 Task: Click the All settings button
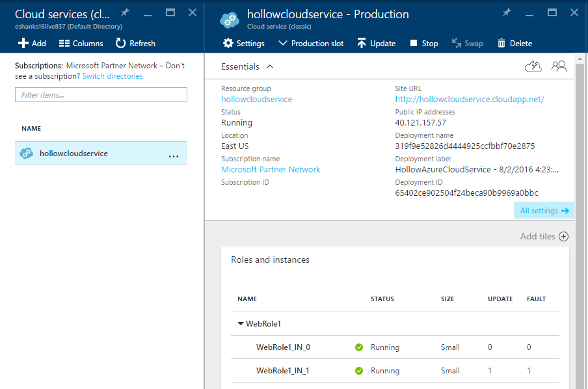544,211
